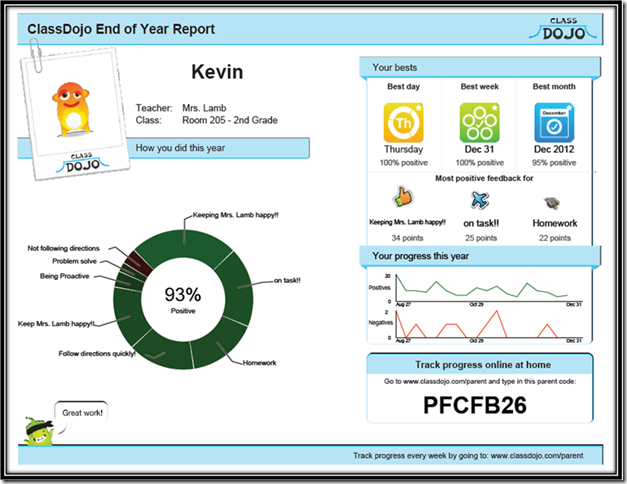Click the Negatives red line graph
This screenshot has height=484, width=627.
[476, 324]
